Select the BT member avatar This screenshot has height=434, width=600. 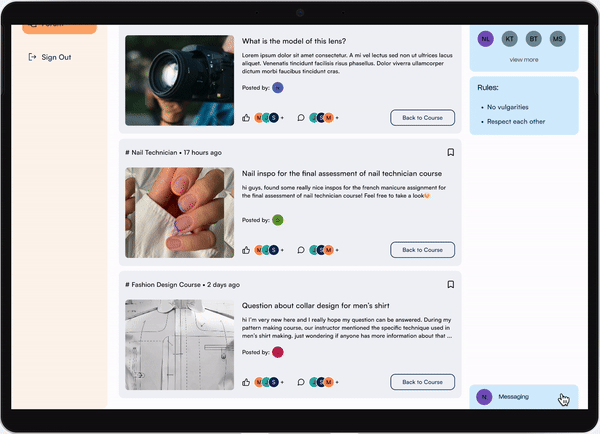coord(533,39)
